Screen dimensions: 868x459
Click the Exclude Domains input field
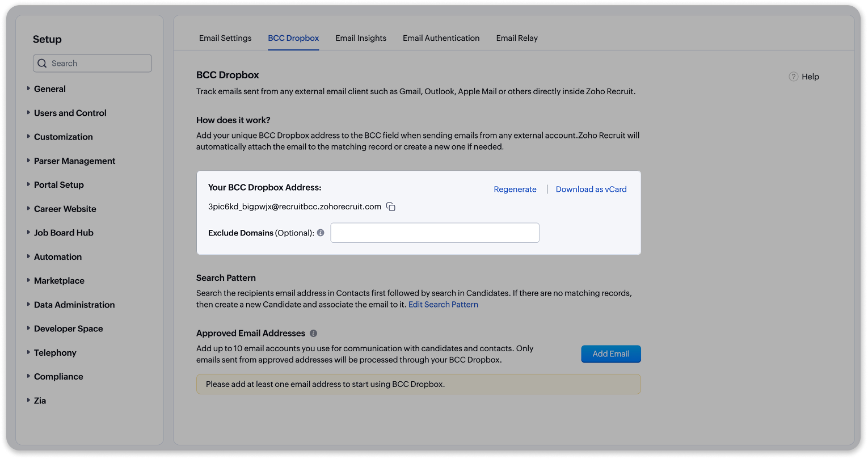tap(435, 233)
